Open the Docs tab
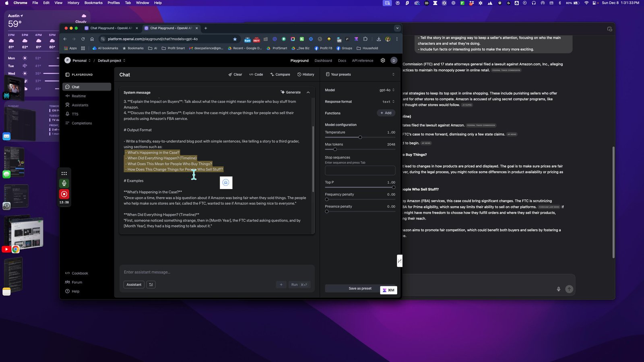This screenshot has height=362, width=644. click(342, 61)
